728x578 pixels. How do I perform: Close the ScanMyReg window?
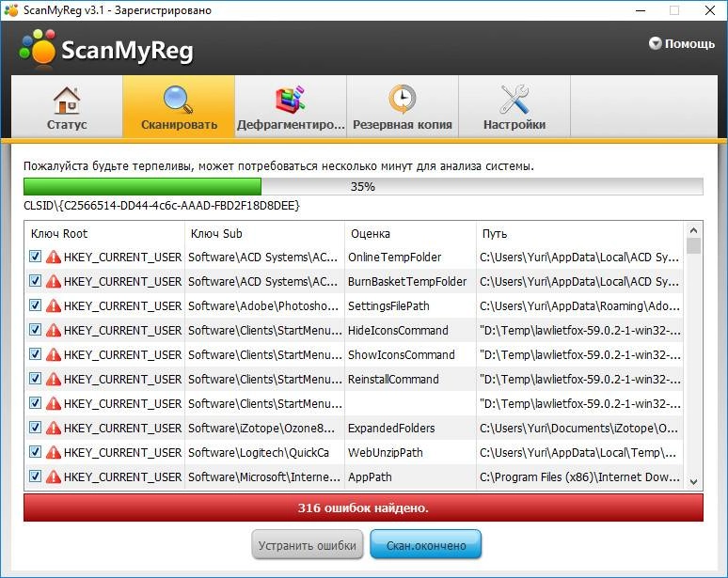710,10
